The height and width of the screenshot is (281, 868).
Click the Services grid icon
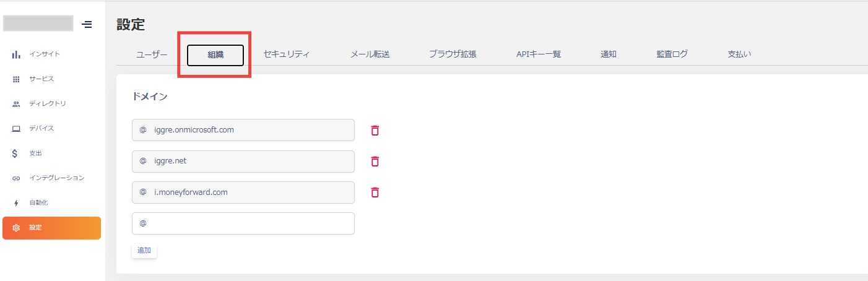point(16,79)
